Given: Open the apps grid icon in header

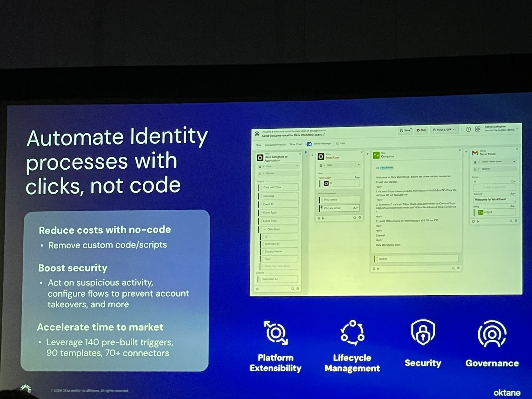Looking at the screenshot, I should (x=477, y=129).
